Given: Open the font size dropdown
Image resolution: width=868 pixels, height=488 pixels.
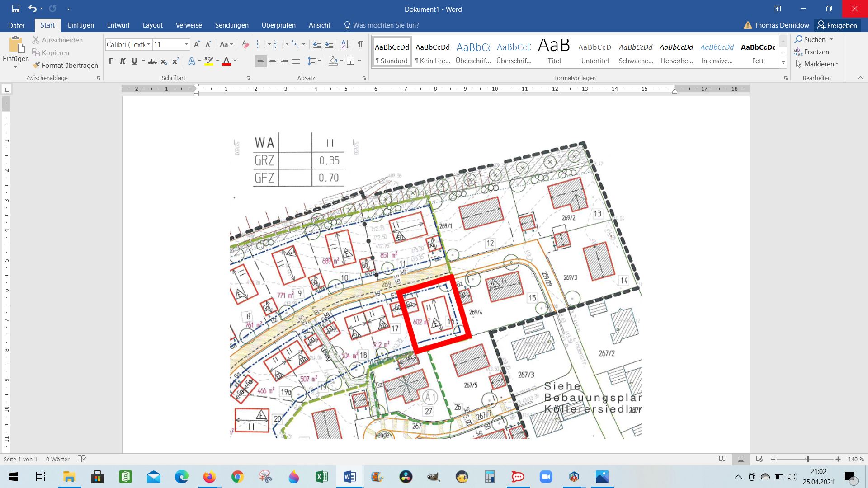Looking at the screenshot, I should (187, 44).
